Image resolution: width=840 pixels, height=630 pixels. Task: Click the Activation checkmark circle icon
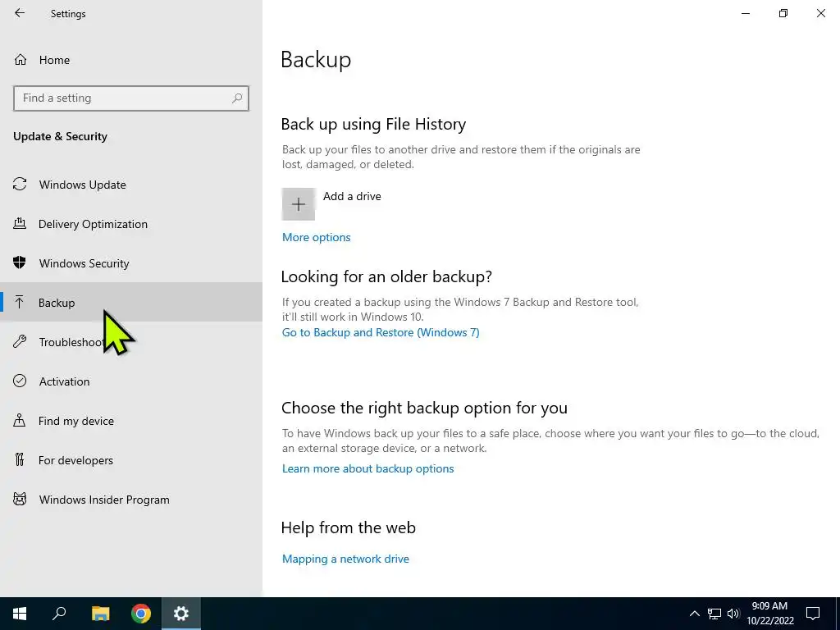[x=20, y=381]
